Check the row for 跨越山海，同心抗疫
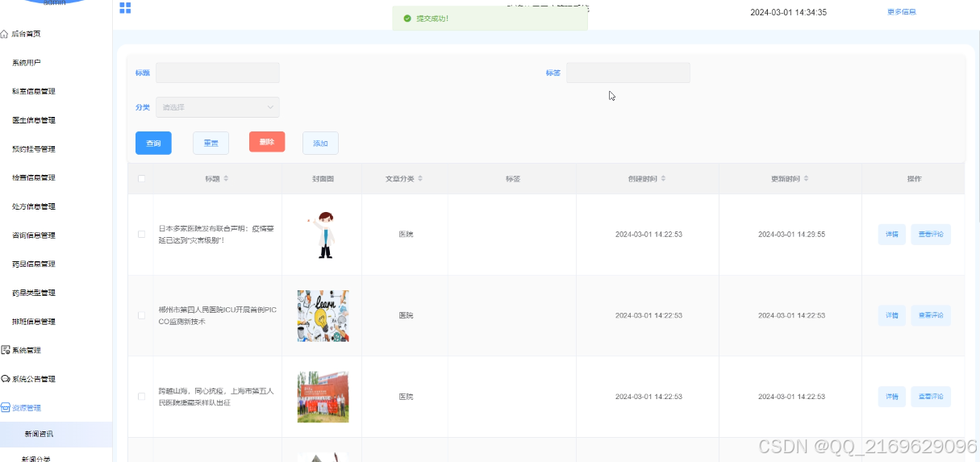Screen dimensions: 980x462 pyautogui.click(x=142, y=397)
